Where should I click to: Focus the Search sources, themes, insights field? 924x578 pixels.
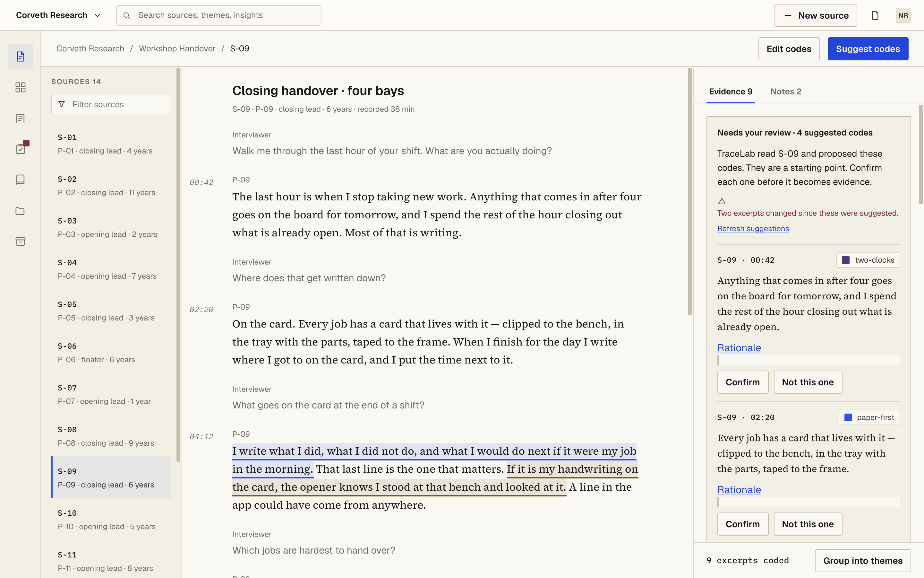219,15
